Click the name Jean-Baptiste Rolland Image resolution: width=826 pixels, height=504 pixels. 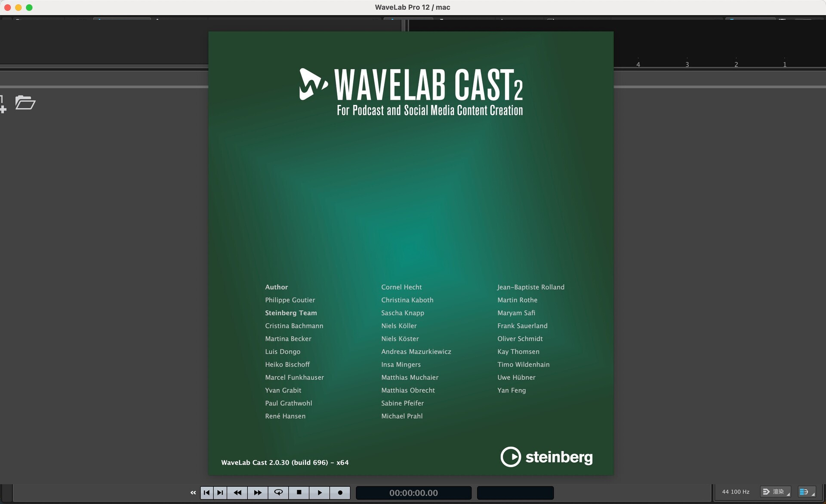[531, 287]
